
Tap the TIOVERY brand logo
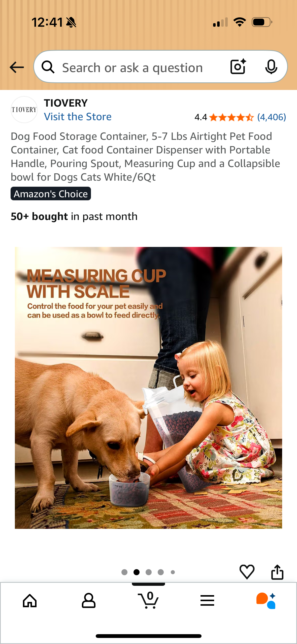24,110
